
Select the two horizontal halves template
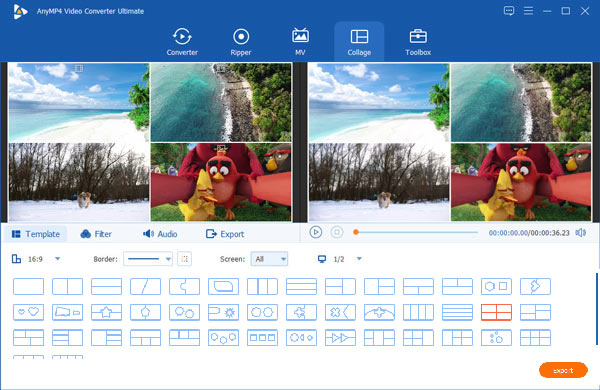click(106, 286)
